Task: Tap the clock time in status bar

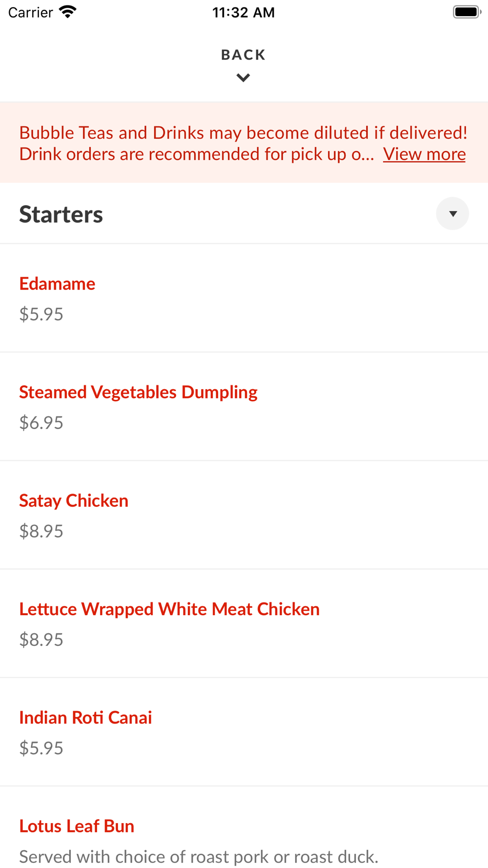Action: 244,12
